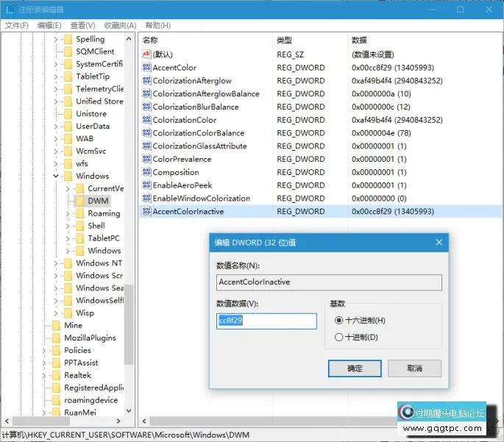Click the (默认) string value icon
This screenshot has height=442, width=504.
point(146,54)
